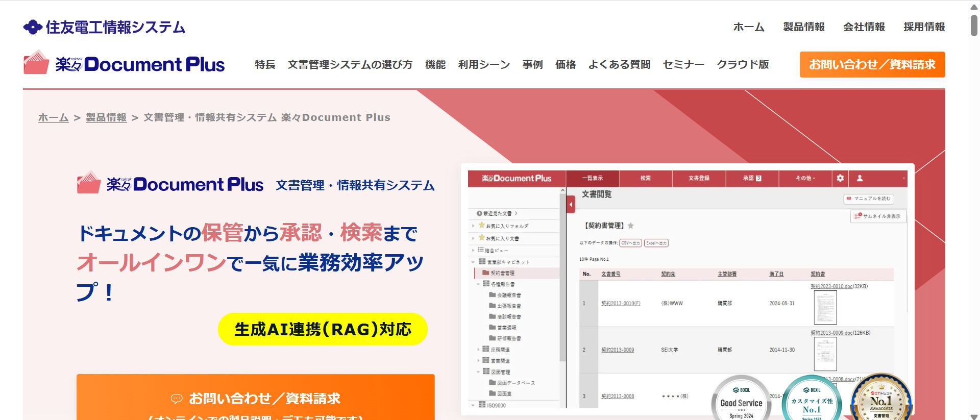Select 図面データベース folder in tree
Image resolution: width=980 pixels, height=420 pixels.
point(512,383)
